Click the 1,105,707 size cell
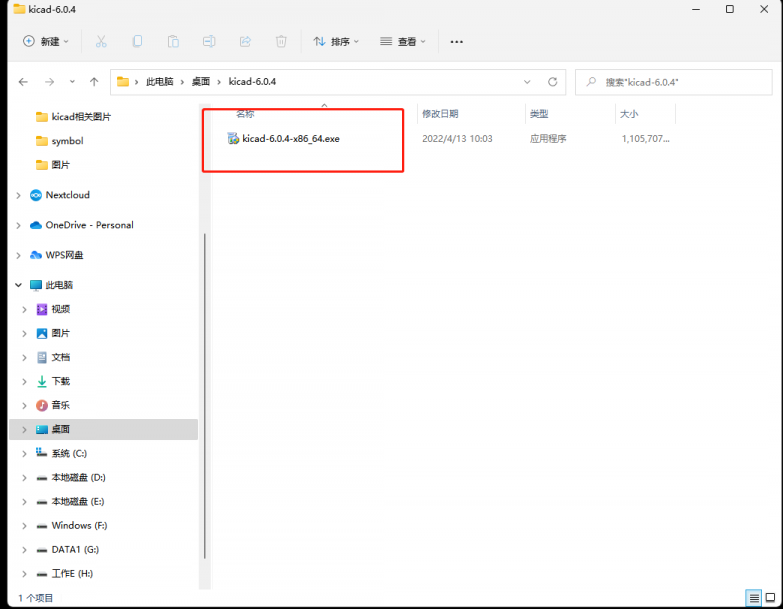The width and height of the screenshot is (783, 609). (x=646, y=139)
